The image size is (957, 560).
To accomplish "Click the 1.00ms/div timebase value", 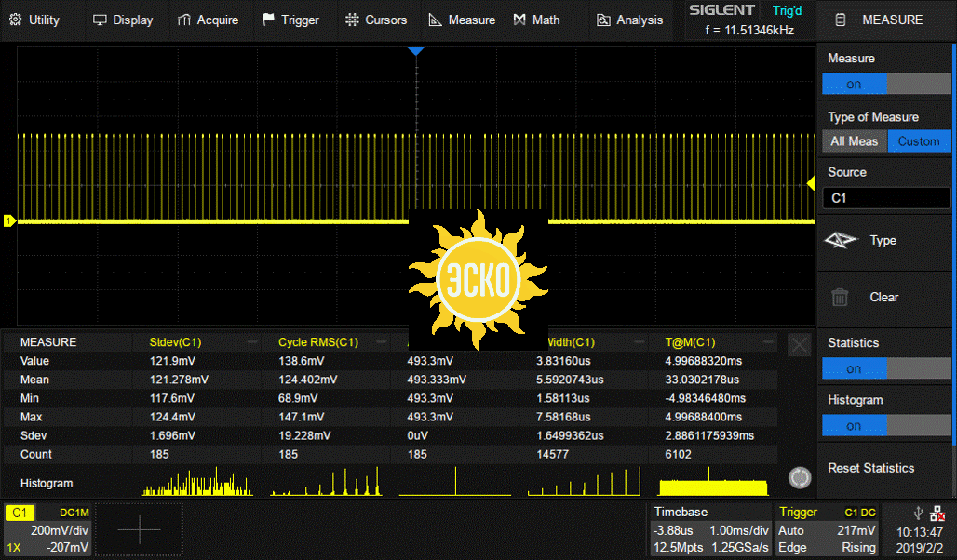I will click(739, 530).
